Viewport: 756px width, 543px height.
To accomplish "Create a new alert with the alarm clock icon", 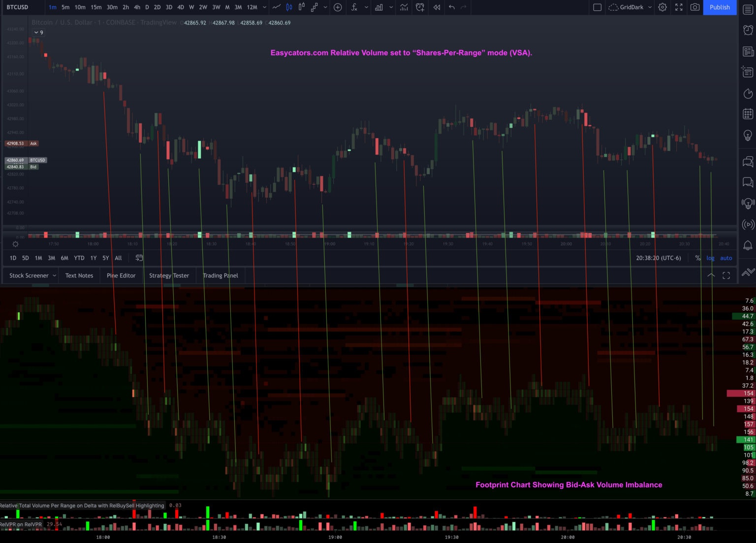I will click(419, 7).
